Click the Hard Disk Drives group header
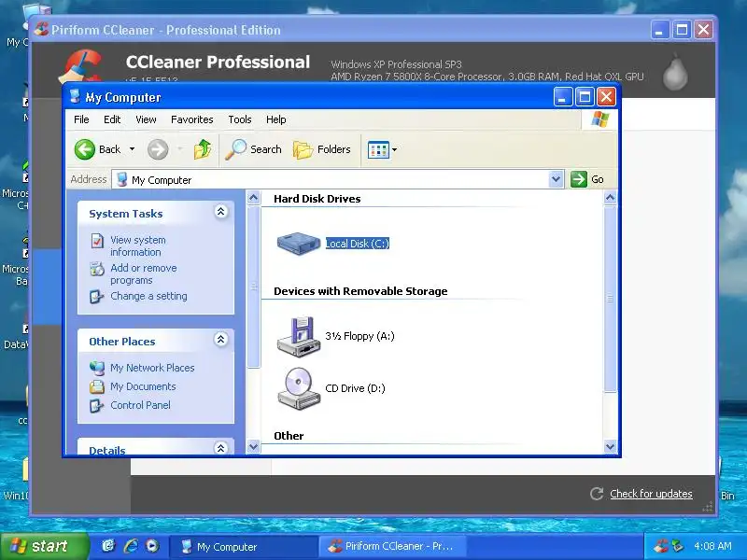747x560 pixels. pyautogui.click(x=317, y=199)
